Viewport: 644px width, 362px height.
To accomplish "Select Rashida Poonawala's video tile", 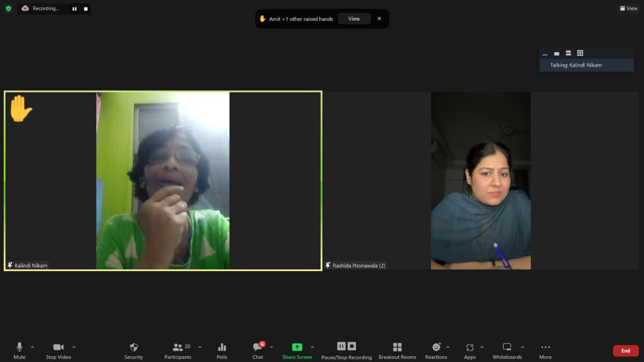I will tap(481, 180).
